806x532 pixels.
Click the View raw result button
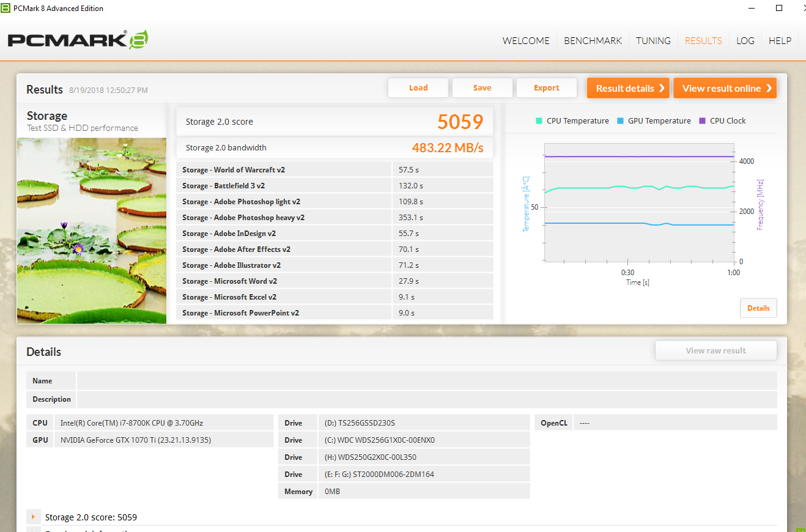(715, 350)
